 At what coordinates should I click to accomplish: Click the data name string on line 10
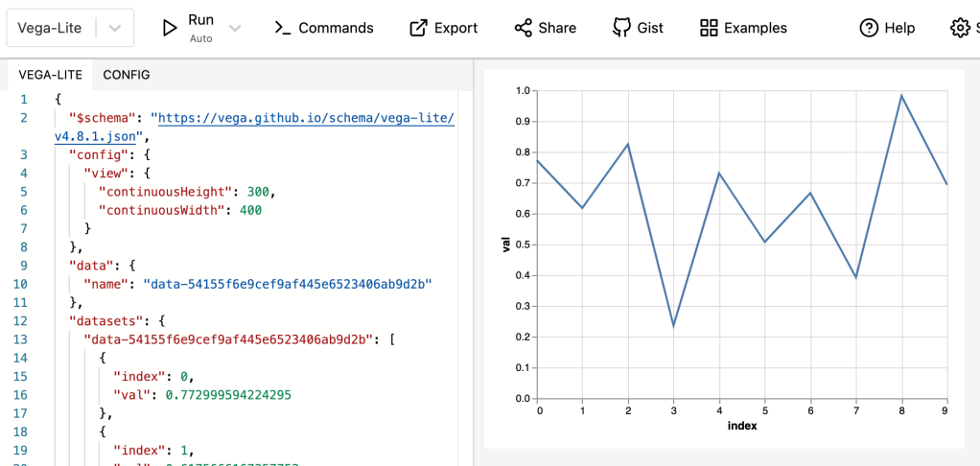(x=288, y=284)
